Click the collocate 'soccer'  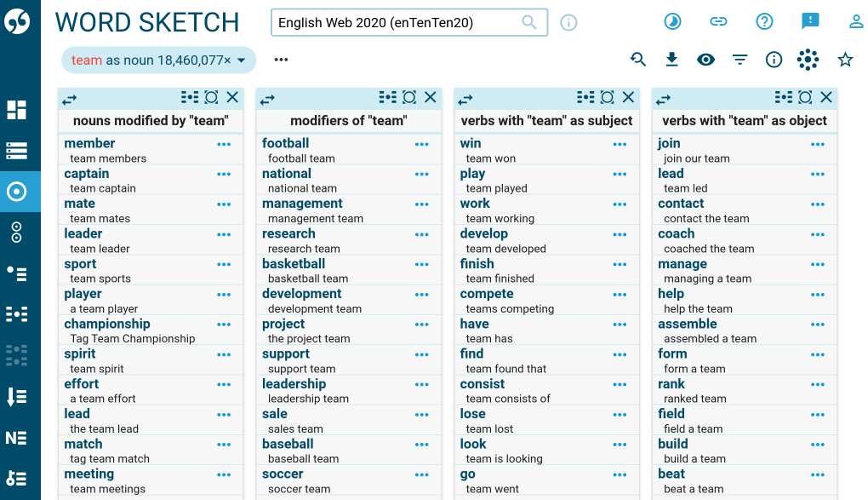click(283, 474)
